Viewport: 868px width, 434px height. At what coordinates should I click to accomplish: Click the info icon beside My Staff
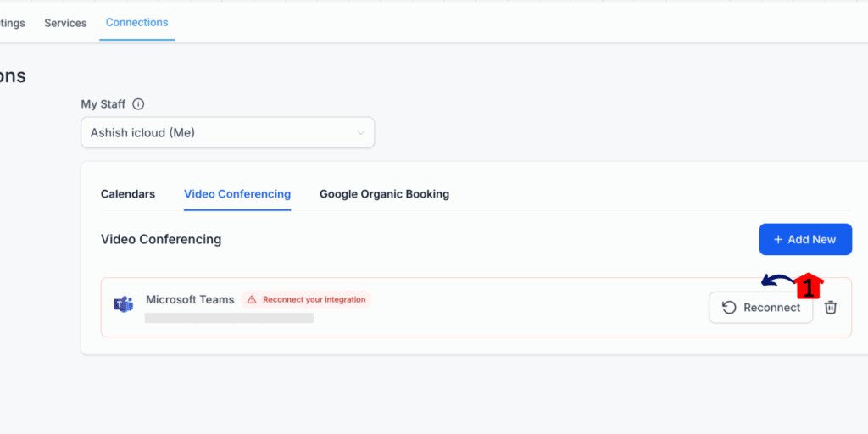pos(138,104)
